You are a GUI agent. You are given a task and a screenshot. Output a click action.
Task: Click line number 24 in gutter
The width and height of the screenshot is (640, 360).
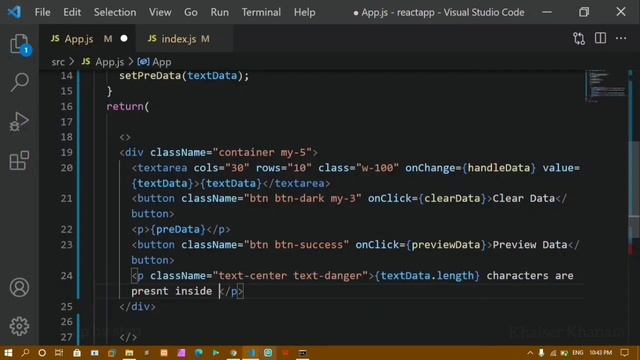pyautogui.click(x=67, y=276)
